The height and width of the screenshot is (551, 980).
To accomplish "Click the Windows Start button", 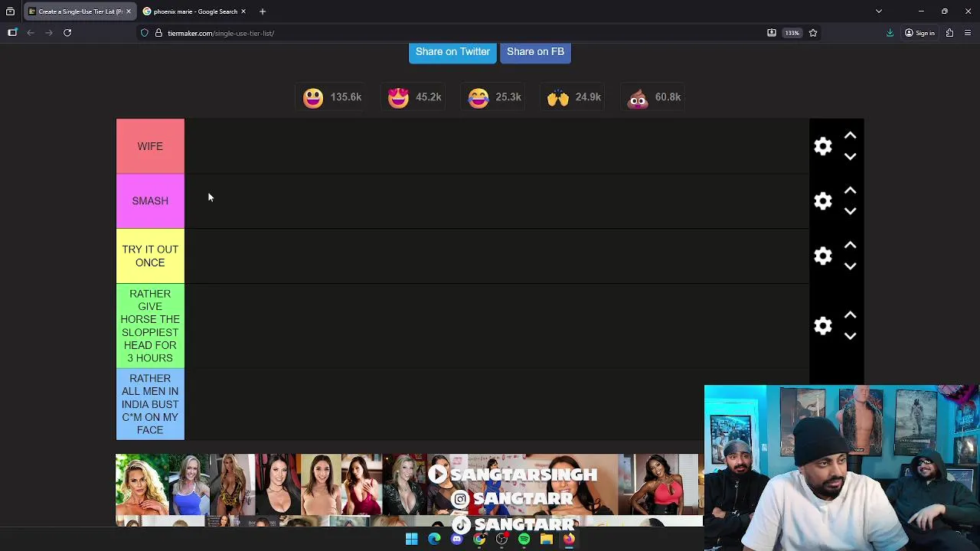I will pyautogui.click(x=412, y=539).
